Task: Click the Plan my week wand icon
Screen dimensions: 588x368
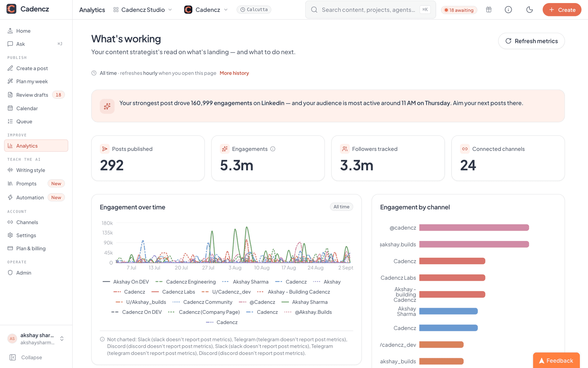Action: point(10,81)
